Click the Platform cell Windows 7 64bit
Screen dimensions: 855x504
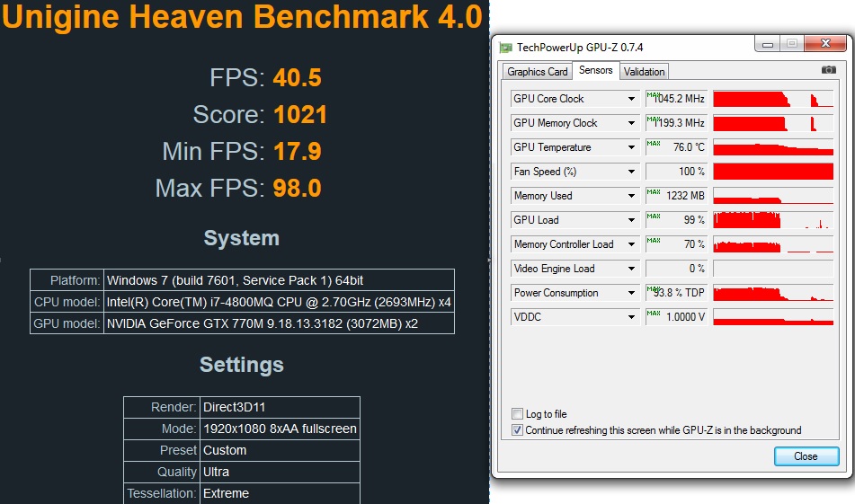(x=279, y=280)
